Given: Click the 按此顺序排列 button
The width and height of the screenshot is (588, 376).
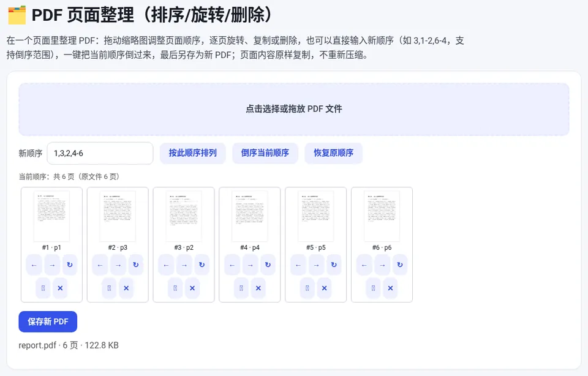Looking at the screenshot, I should point(193,153).
